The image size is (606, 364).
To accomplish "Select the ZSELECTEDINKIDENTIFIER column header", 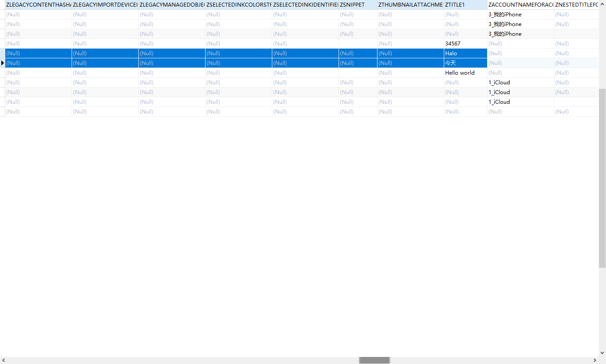I will point(305,5).
